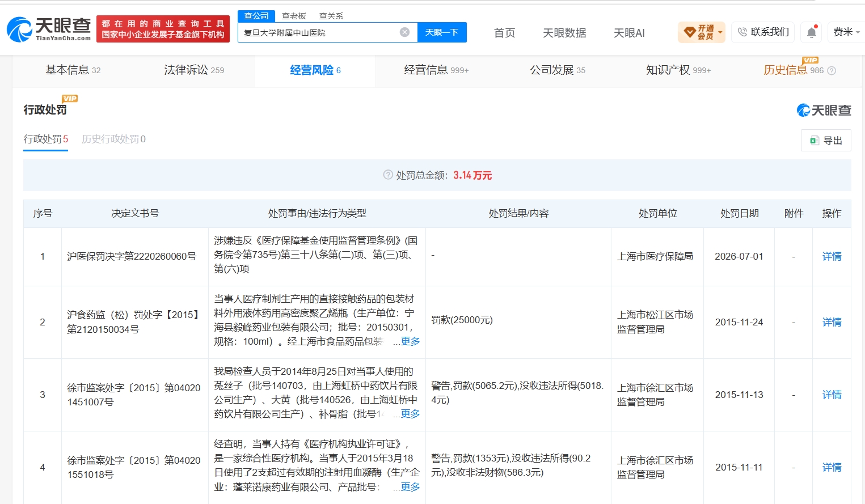Expand the 费米 user menu
This screenshot has height=504, width=865.
pos(846,32)
